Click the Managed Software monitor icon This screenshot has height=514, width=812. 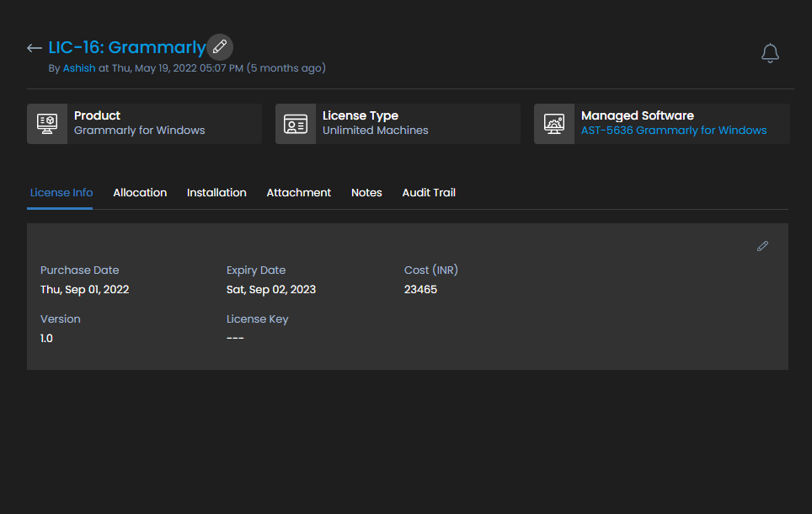(554, 124)
